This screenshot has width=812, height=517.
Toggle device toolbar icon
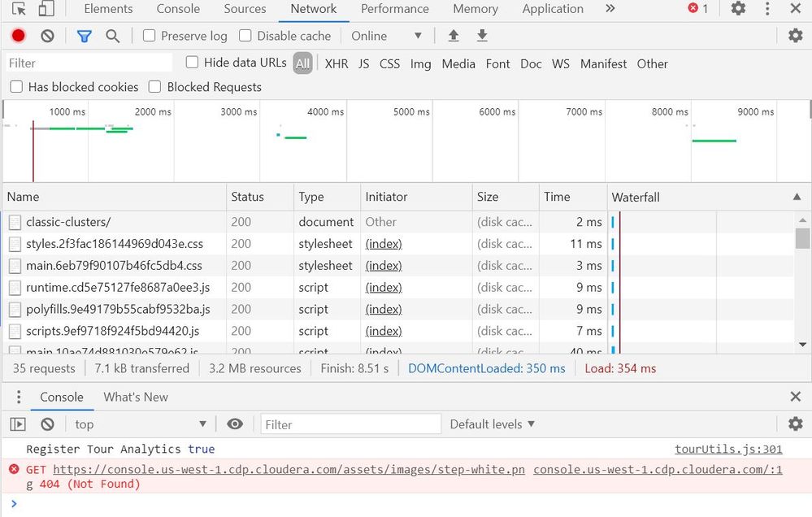pos(46,9)
